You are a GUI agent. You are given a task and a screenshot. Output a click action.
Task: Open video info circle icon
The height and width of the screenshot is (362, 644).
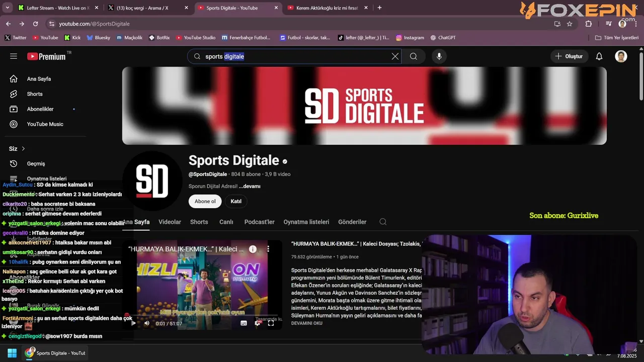[253, 249]
